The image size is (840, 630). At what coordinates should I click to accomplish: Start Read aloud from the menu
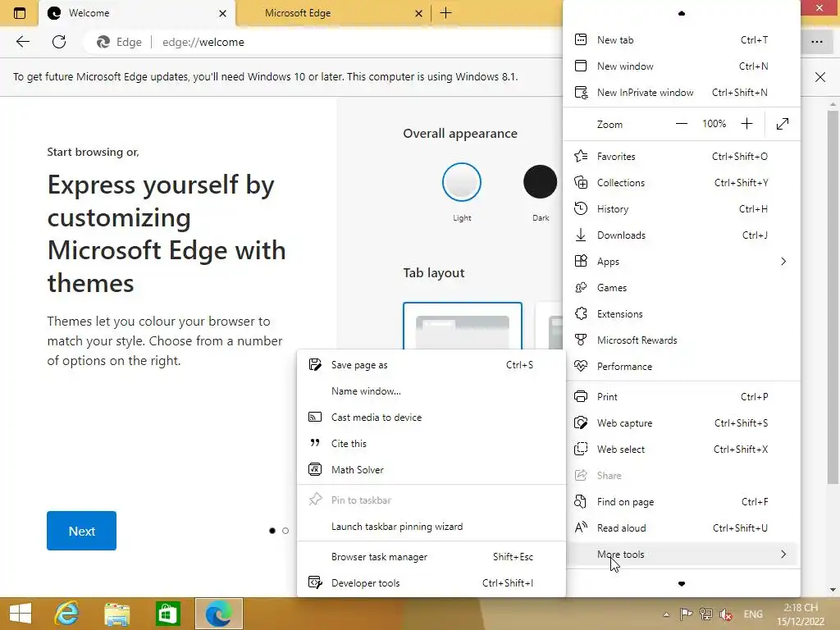[682, 528]
